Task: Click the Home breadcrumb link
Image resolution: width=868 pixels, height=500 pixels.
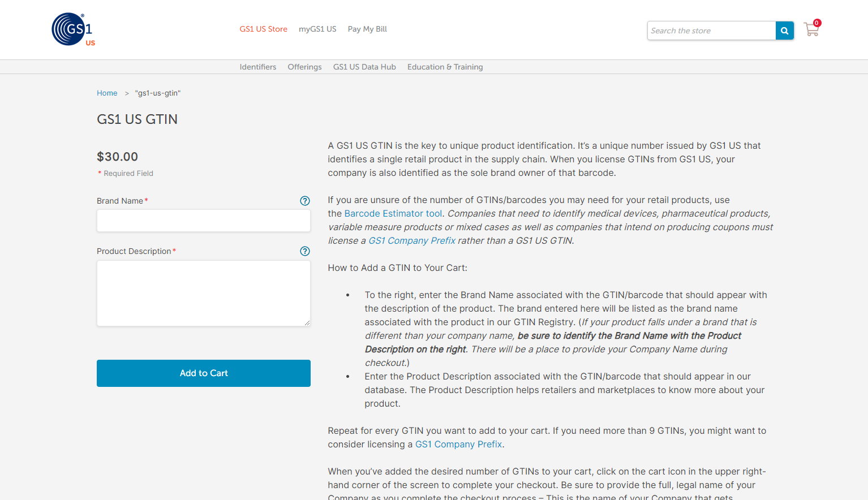Action: (x=107, y=93)
